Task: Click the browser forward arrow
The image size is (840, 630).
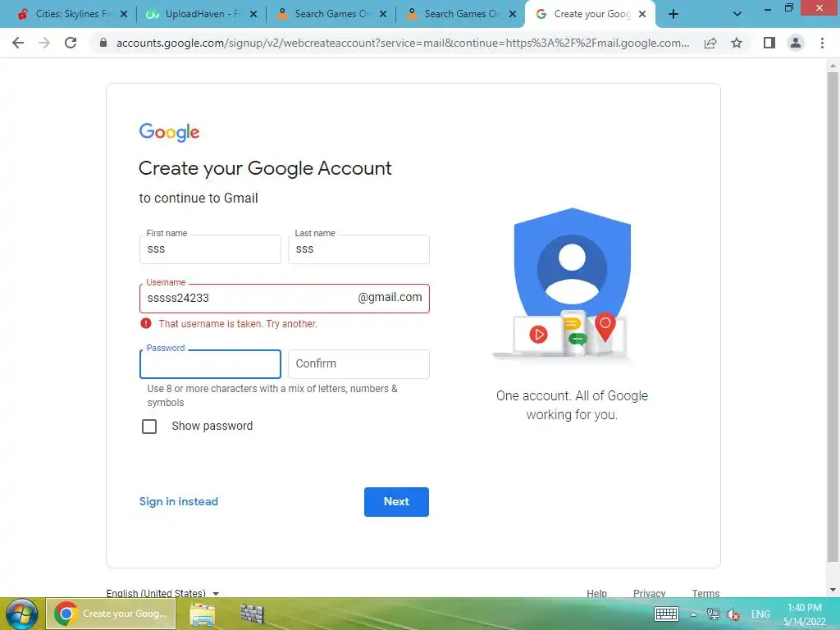Action: pos(44,43)
